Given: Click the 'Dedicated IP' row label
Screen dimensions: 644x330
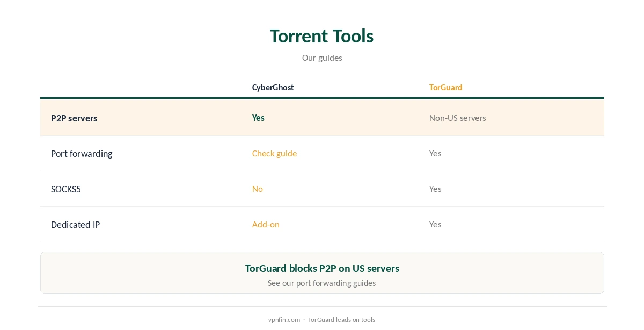Looking at the screenshot, I should (x=75, y=225).
